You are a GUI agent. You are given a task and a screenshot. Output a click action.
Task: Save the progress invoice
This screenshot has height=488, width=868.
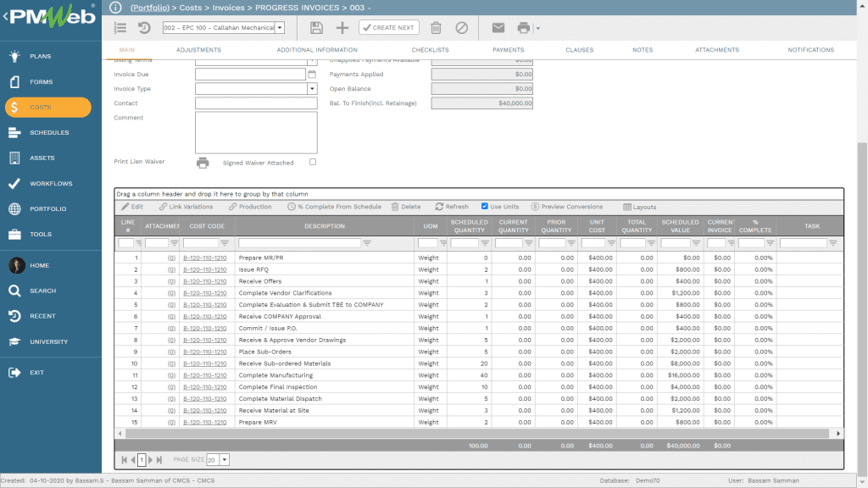tap(317, 28)
